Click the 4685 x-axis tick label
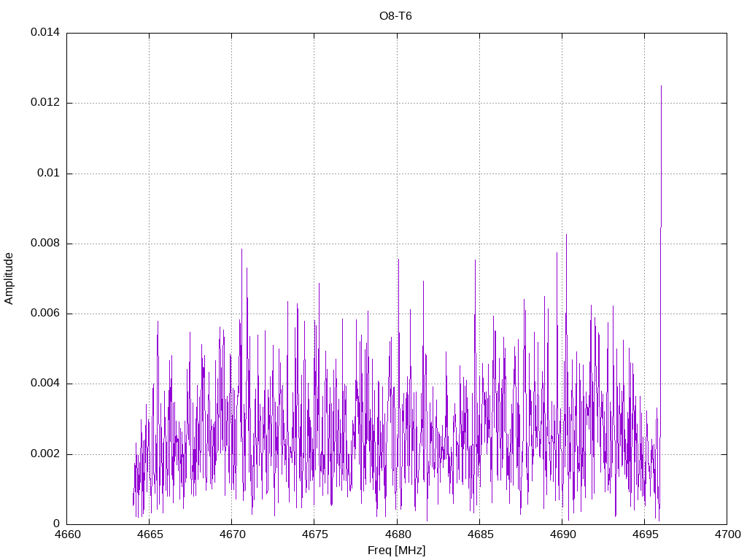This screenshot has width=747, height=560. (x=480, y=534)
